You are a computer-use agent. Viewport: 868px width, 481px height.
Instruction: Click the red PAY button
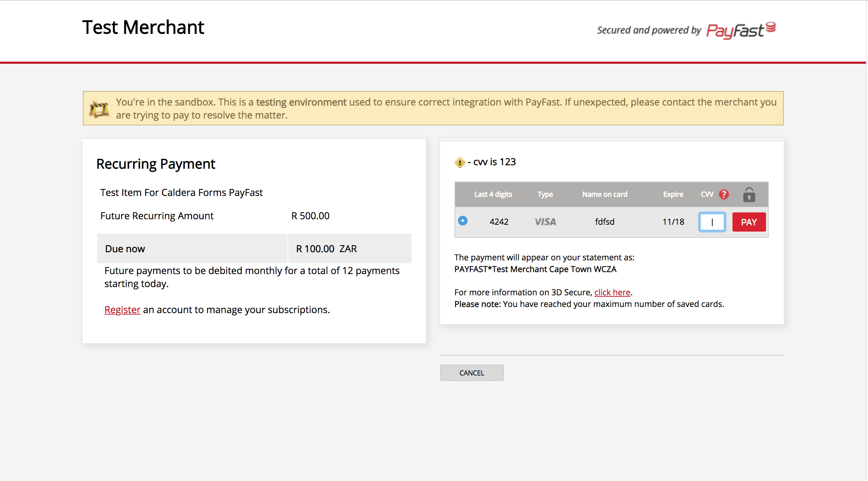[749, 222]
